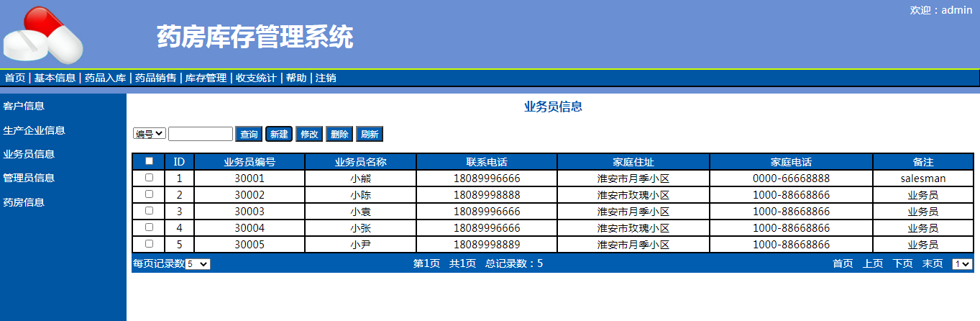This screenshot has height=321, width=980.
Task: Click the ID column header
Action: tap(180, 161)
